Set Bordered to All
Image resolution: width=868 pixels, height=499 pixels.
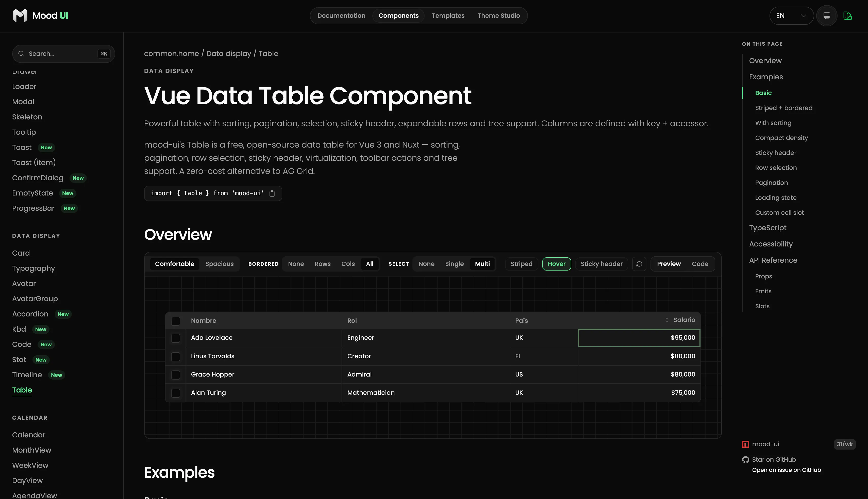click(369, 264)
